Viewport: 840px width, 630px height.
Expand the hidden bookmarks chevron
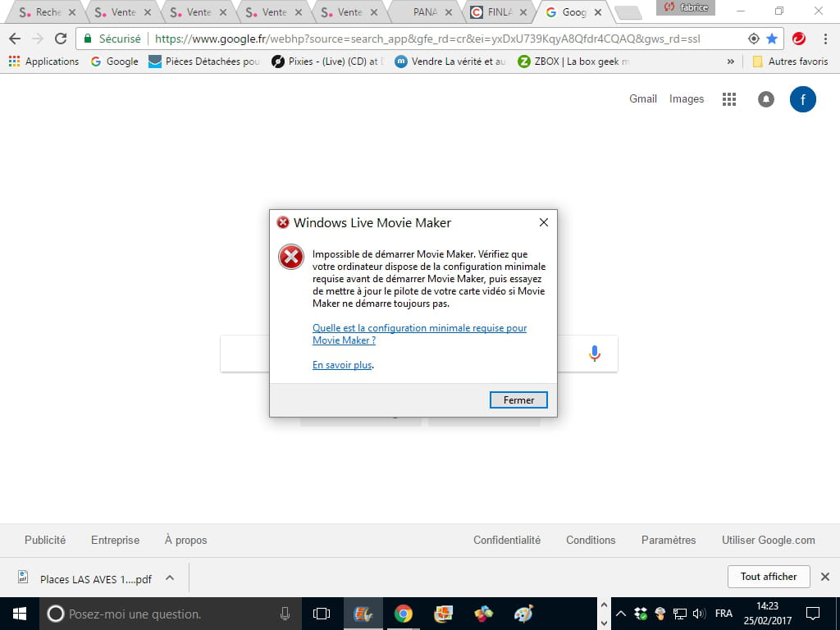point(730,62)
